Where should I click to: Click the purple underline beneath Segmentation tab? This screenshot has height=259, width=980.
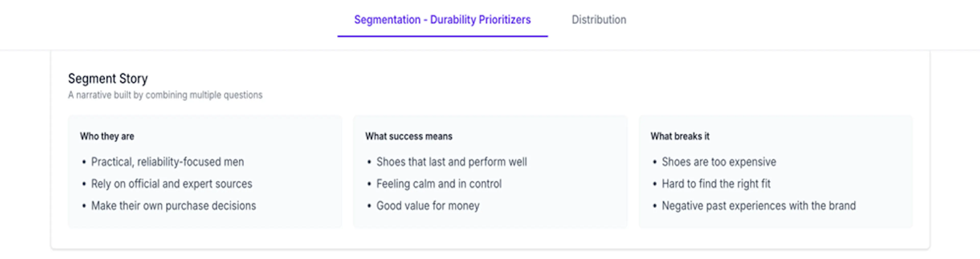[x=443, y=36]
